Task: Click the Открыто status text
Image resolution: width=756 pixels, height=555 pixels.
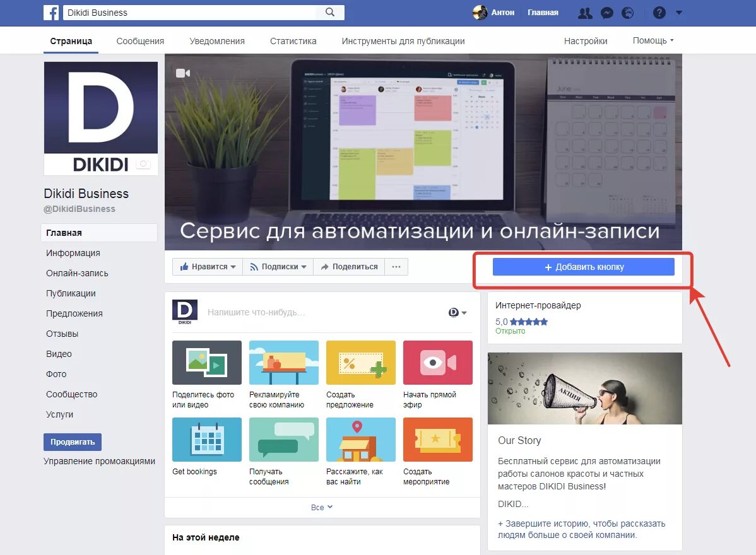Action: coord(510,331)
